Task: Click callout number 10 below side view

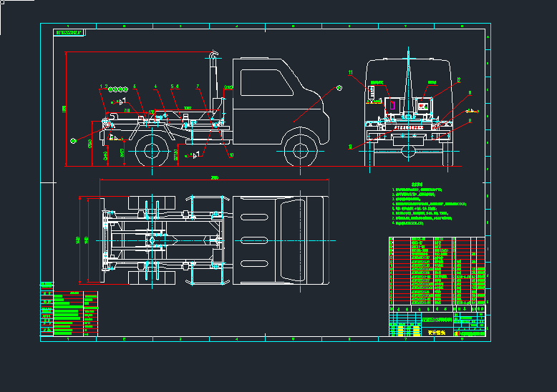Action: point(231,155)
